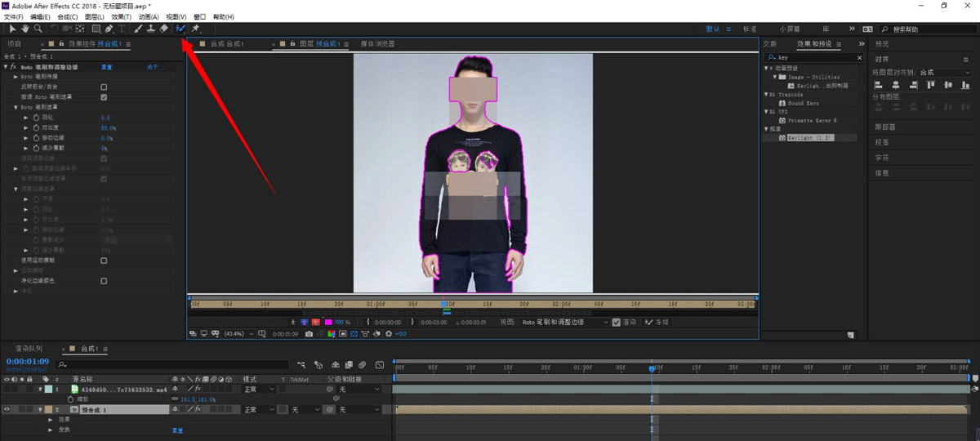Take a snapshot with the camera icon
This screenshot has width=980, height=441.
[309, 334]
